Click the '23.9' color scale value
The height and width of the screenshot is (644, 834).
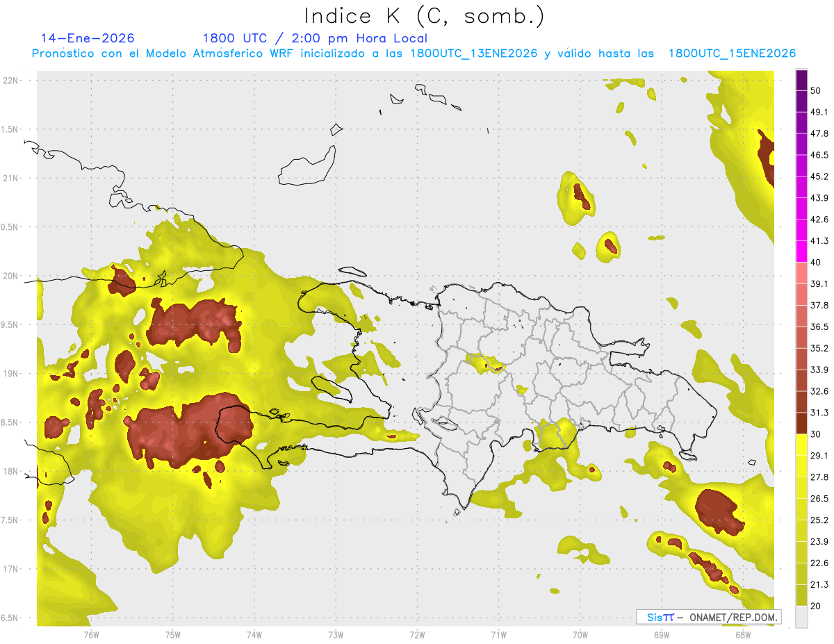[x=819, y=542]
